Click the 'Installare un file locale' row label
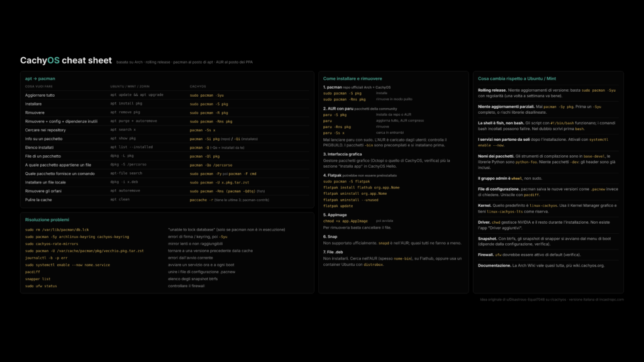644x362 pixels. pos(45,182)
